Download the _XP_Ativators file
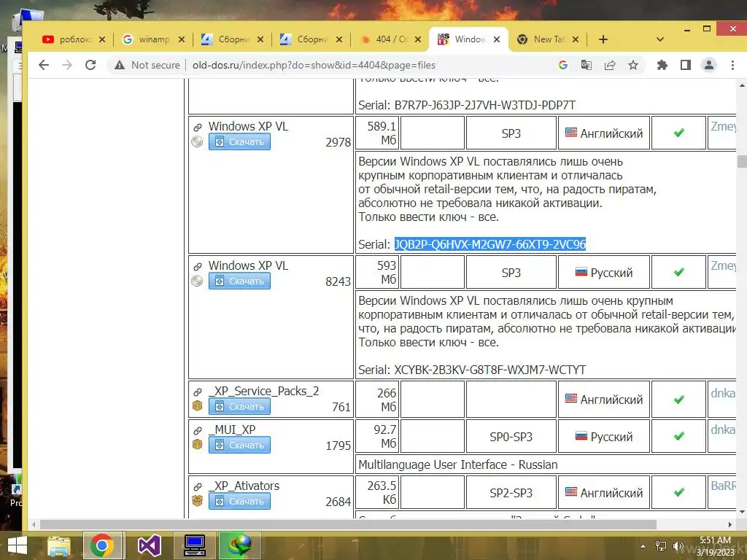Image resolution: width=747 pixels, height=560 pixels. pyautogui.click(x=239, y=502)
